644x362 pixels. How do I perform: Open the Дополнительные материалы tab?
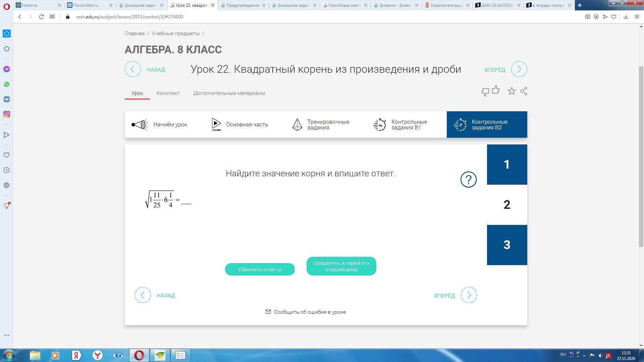(229, 93)
